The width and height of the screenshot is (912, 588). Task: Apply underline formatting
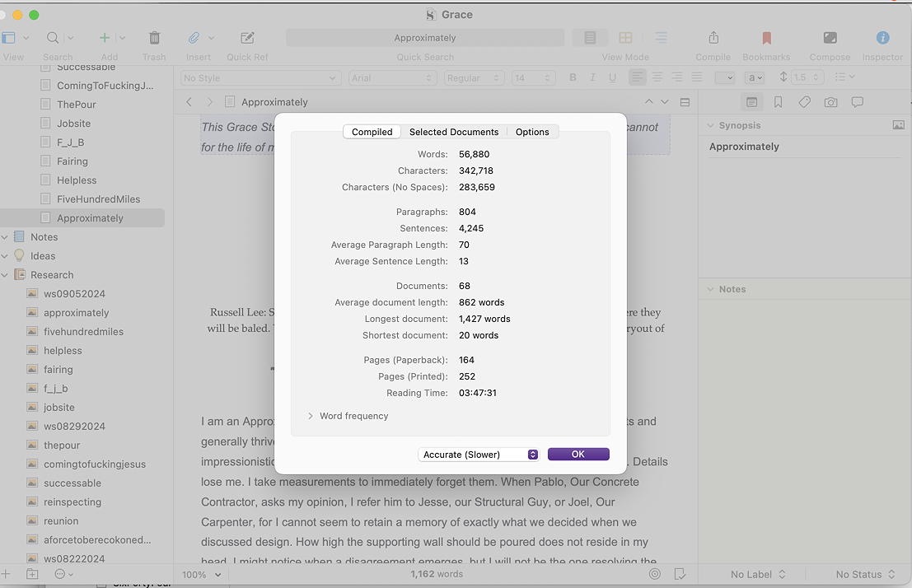[612, 77]
